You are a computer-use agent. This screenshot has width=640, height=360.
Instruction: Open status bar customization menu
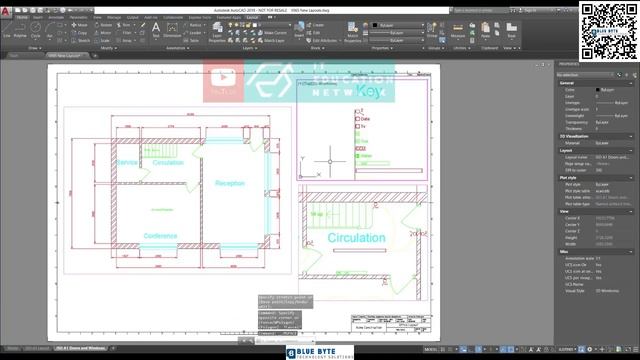click(x=636, y=349)
